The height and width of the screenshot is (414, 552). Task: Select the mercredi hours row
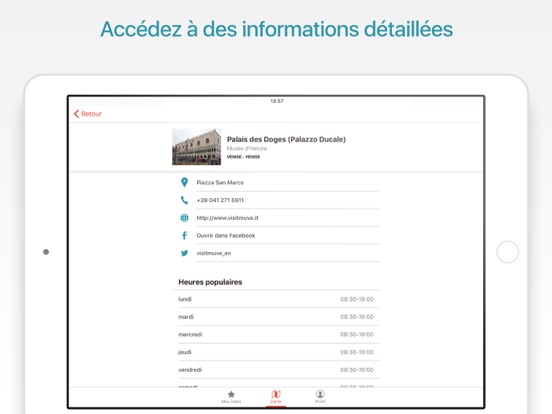[276, 334]
